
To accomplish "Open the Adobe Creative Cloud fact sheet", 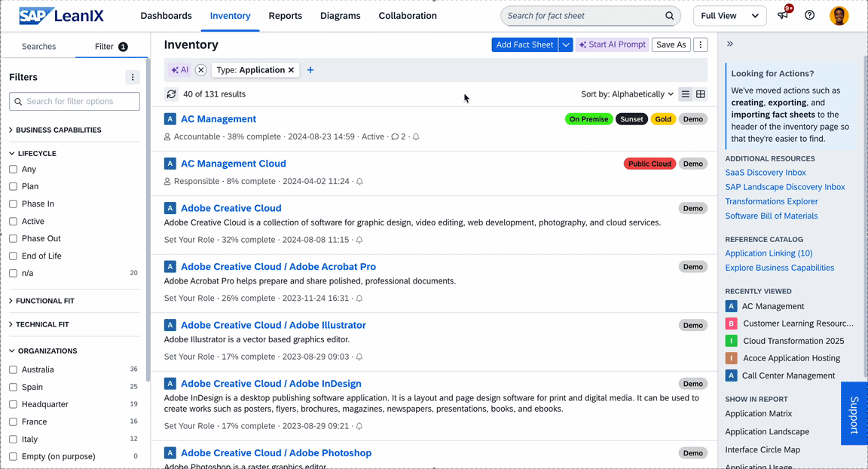I will (x=231, y=208).
